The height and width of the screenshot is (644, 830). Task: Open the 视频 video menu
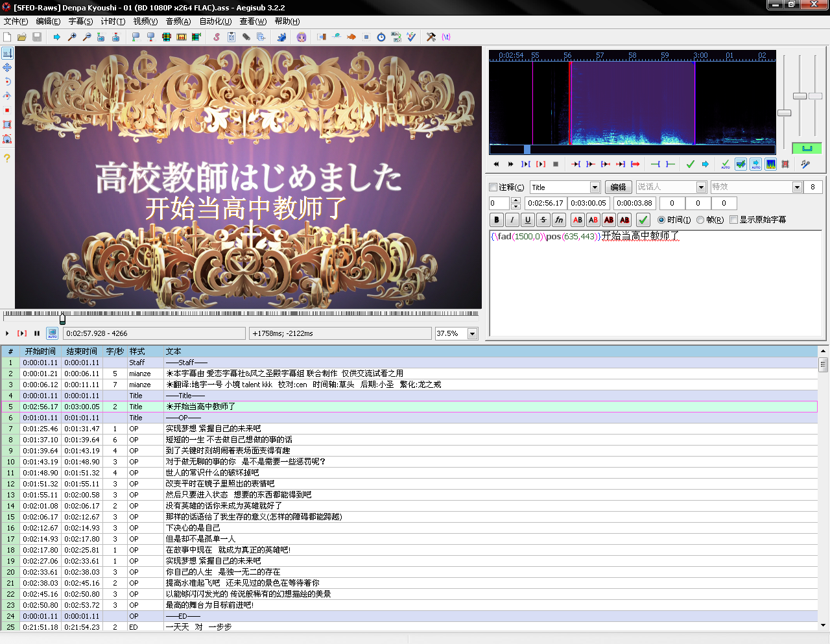click(x=145, y=21)
